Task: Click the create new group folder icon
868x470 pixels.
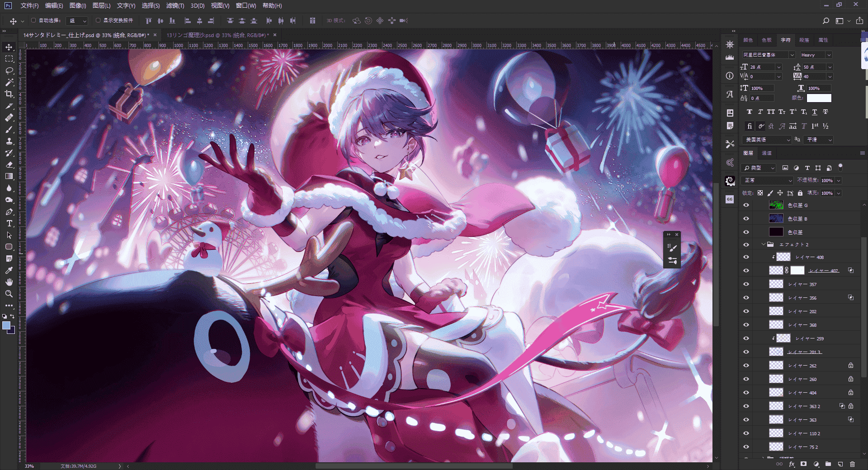Action: click(x=828, y=464)
